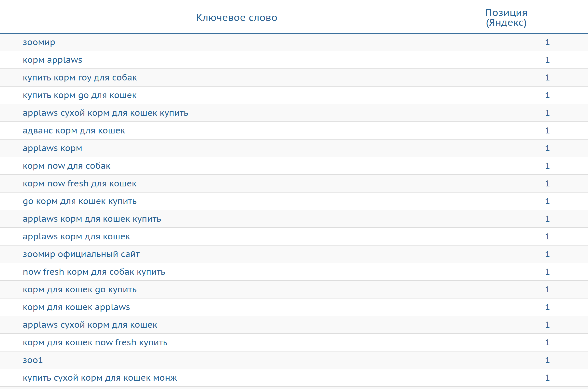Select 'купить корм go для кошек' keyword
This screenshot has width=588, height=389.
80,95
